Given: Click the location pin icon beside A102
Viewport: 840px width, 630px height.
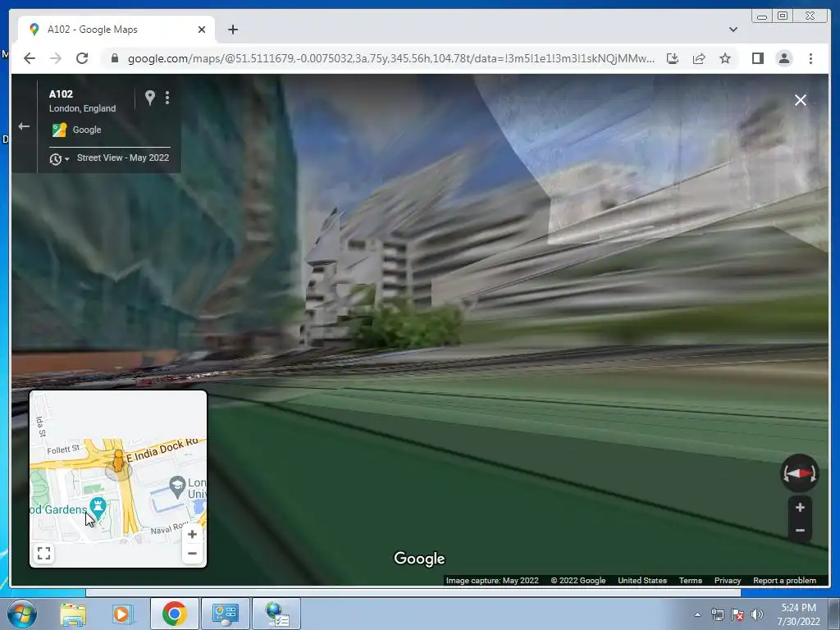Looking at the screenshot, I should click(x=150, y=98).
